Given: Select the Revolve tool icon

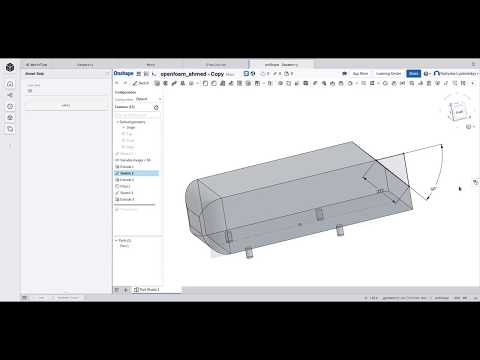Looking at the screenshot, I should tap(165, 83).
